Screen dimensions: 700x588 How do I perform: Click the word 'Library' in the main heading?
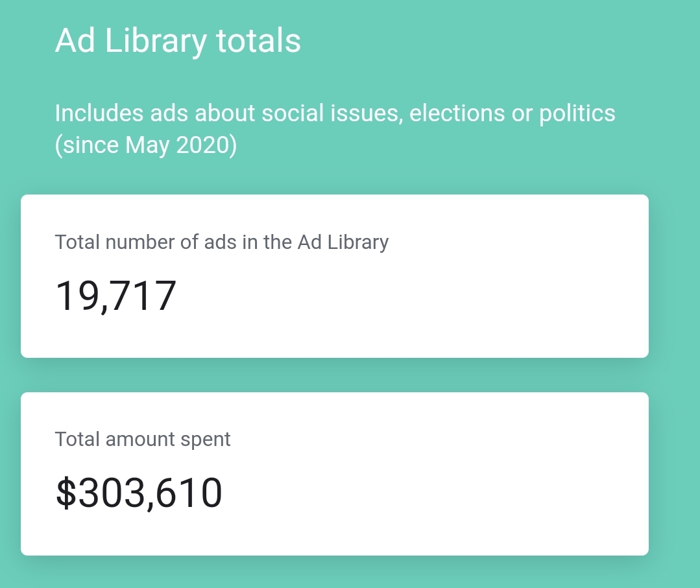coord(156,41)
